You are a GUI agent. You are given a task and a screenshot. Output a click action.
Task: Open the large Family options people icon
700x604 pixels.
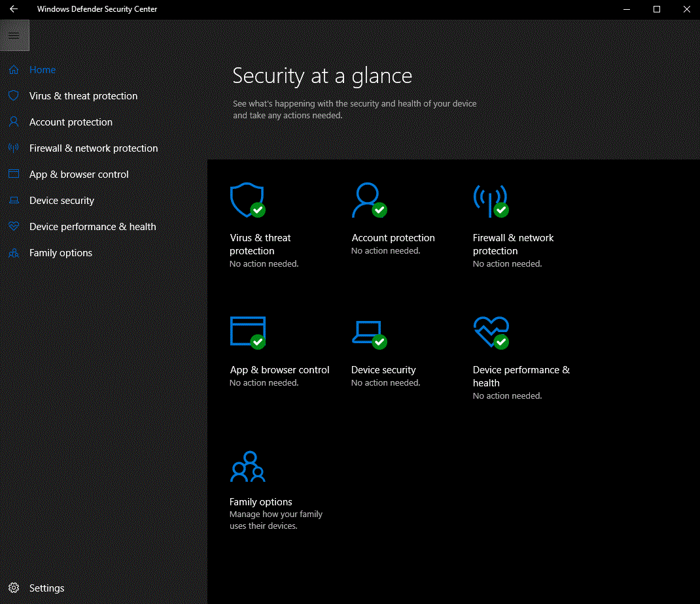[248, 466]
